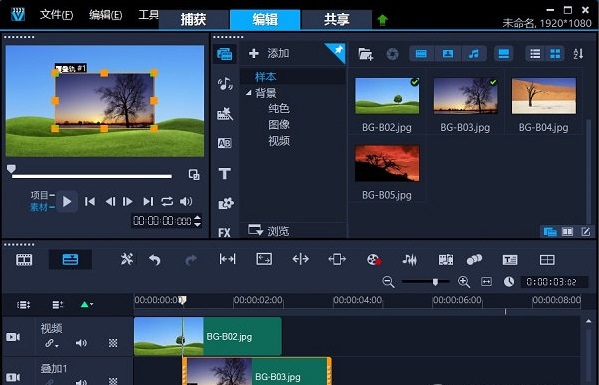The height and width of the screenshot is (385, 599).
Task: Open the Media library panel icon
Action: pyautogui.click(x=225, y=54)
